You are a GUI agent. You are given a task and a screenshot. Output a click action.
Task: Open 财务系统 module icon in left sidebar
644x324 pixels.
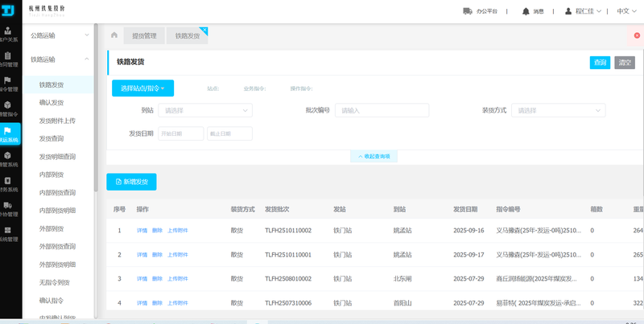click(8, 181)
